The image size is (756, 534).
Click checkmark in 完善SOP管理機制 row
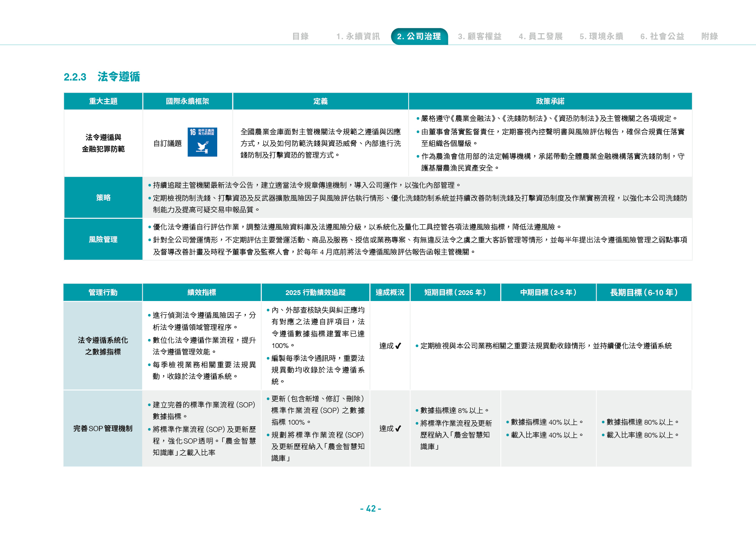(x=398, y=428)
